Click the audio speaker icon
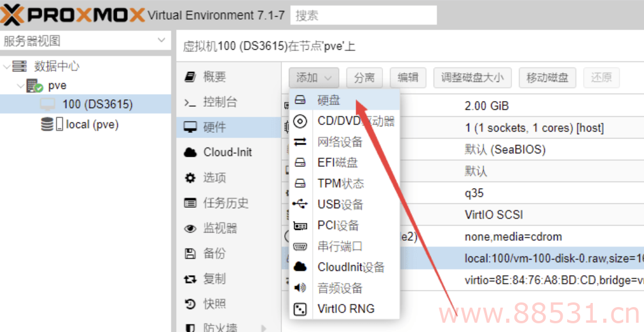 tap(300, 288)
